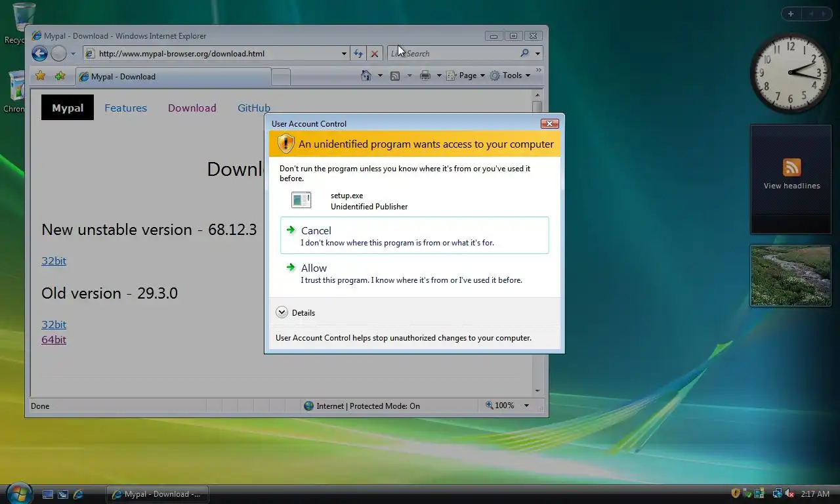
Task: Launch Internet Explorer from Quick Launch
Action: (78, 494)
